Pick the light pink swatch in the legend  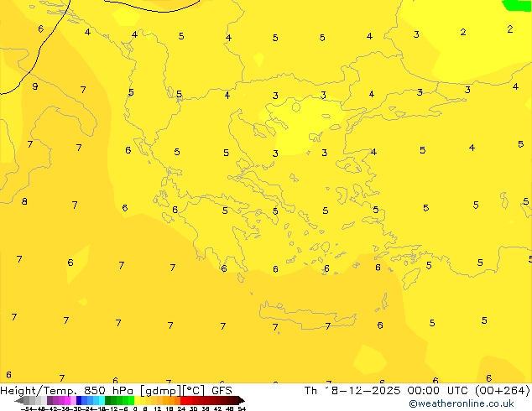click(x=73, y=400)
